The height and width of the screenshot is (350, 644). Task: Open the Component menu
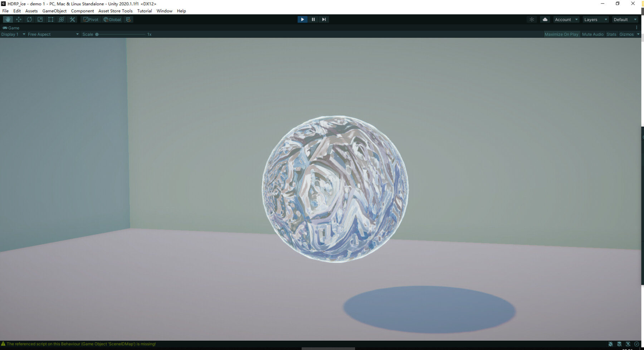pos(82,11)
